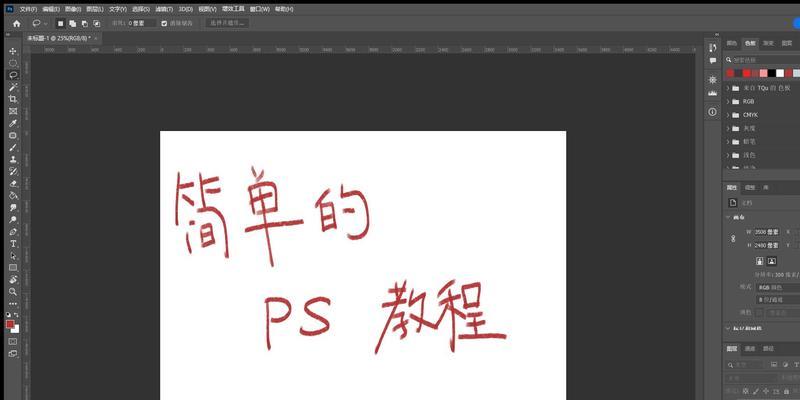Select the Elliptical Marquee tool

[13, 63]
